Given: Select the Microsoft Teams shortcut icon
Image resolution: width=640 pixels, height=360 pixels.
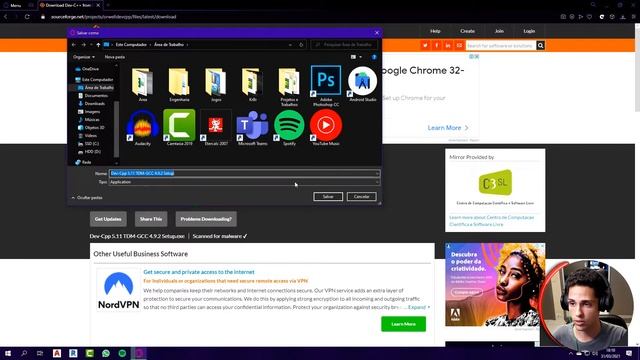Looking at the screenshot, I should [x=252, y=128].
